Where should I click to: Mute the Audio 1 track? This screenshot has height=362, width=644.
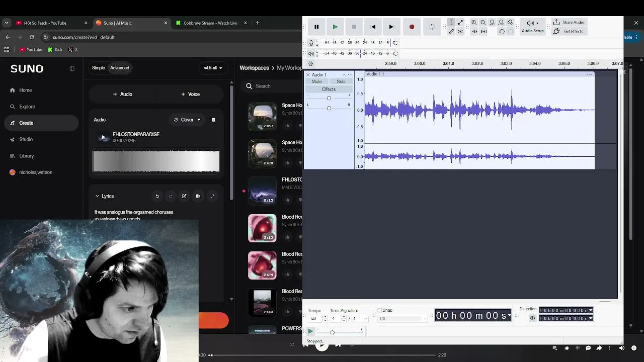317,81
